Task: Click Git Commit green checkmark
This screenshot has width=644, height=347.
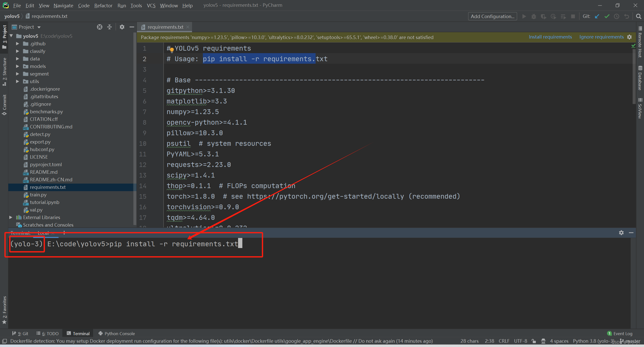Action: coord(607,16)
